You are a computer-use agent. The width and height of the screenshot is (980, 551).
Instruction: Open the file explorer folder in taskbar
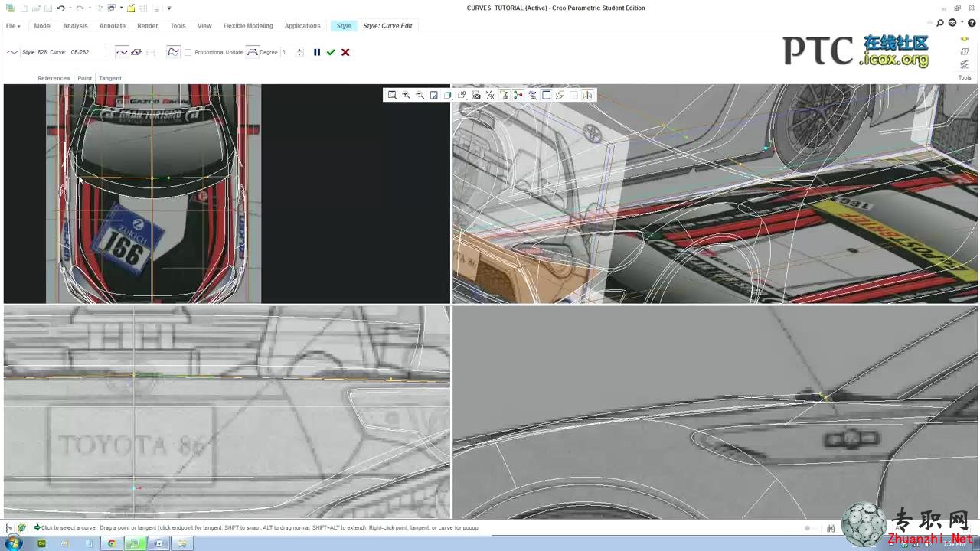182,543
